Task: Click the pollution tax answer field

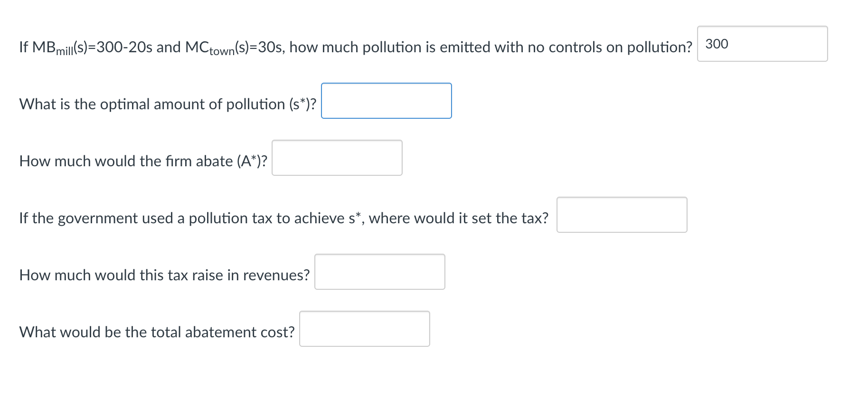Action: pyautogui.click(x=621, y=215)
